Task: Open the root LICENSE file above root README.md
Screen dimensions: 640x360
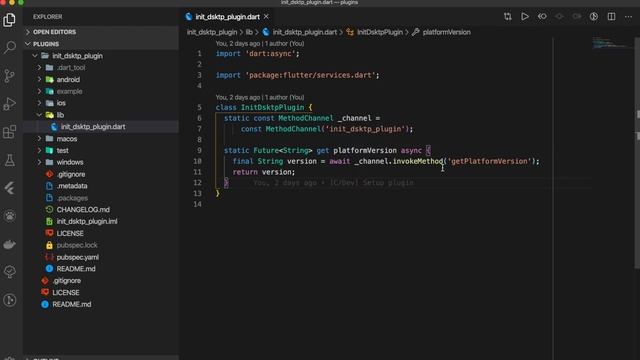Action: (100, 293)
